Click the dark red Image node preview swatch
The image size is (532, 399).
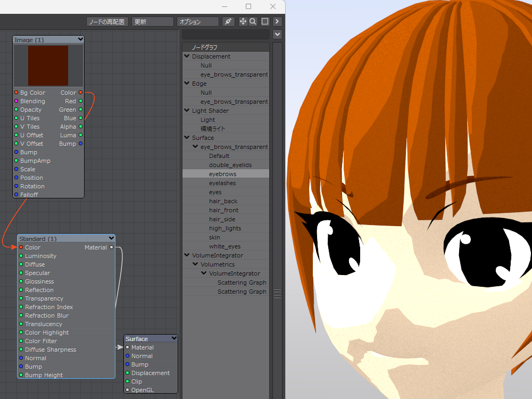[x=48, y=65]
